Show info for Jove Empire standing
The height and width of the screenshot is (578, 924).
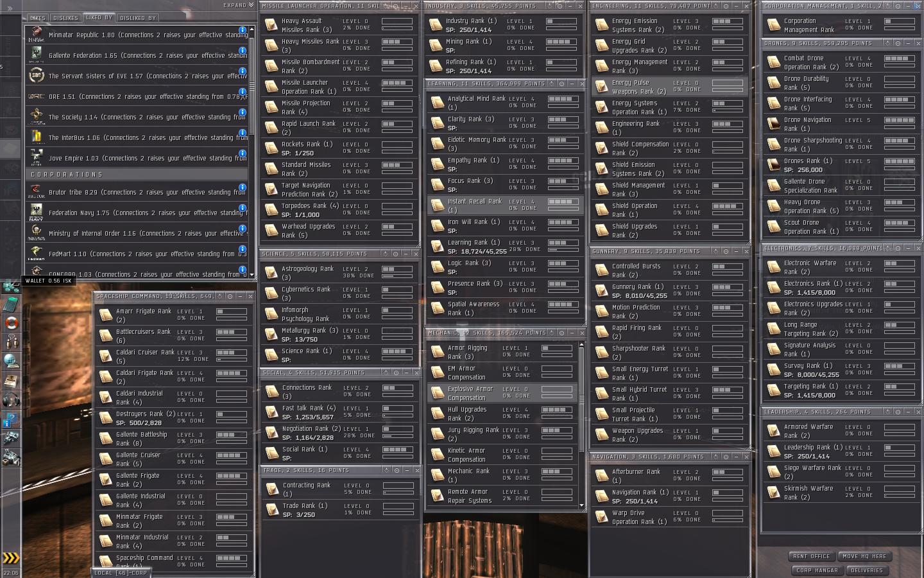tap(243, 153)
